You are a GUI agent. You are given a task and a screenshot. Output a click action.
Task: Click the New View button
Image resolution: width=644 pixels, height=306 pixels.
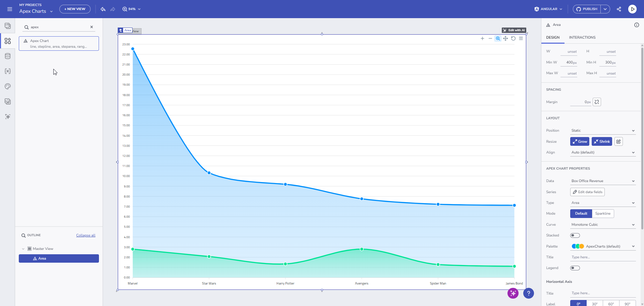tap(75, 9)
